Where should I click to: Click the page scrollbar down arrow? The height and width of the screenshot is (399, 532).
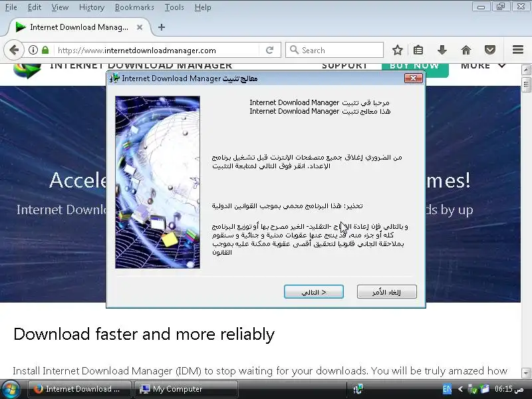coord(526,372)
